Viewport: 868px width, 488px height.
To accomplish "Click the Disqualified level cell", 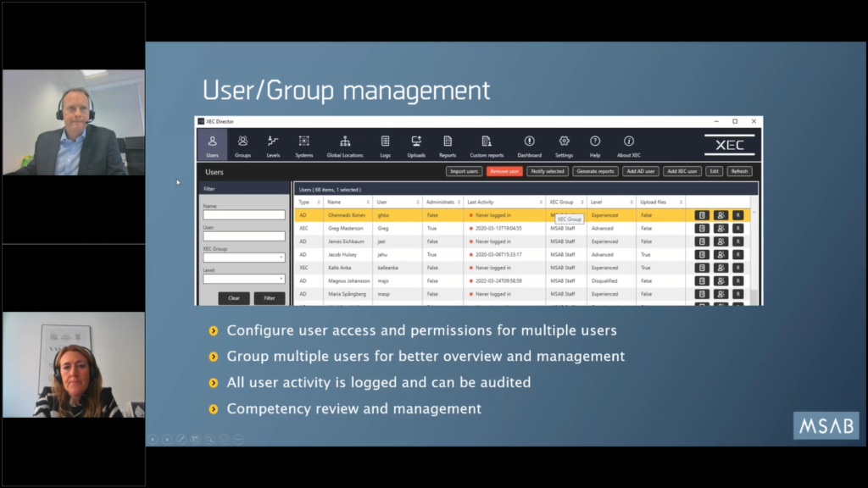I will (x=611, y=281).
